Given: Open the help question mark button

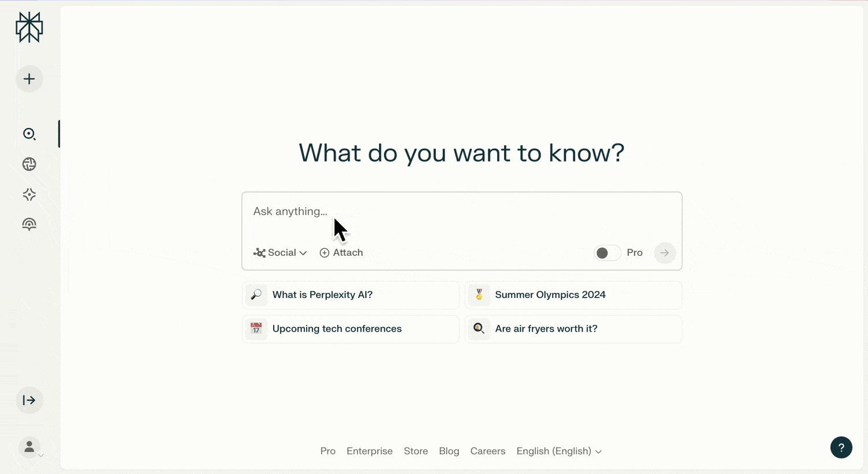Looking at the screenshot, I should [x=841, y=447].
